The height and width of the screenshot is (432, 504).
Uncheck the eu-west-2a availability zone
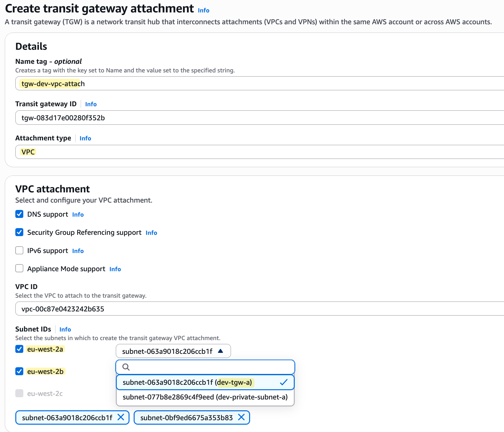point(19,349)
